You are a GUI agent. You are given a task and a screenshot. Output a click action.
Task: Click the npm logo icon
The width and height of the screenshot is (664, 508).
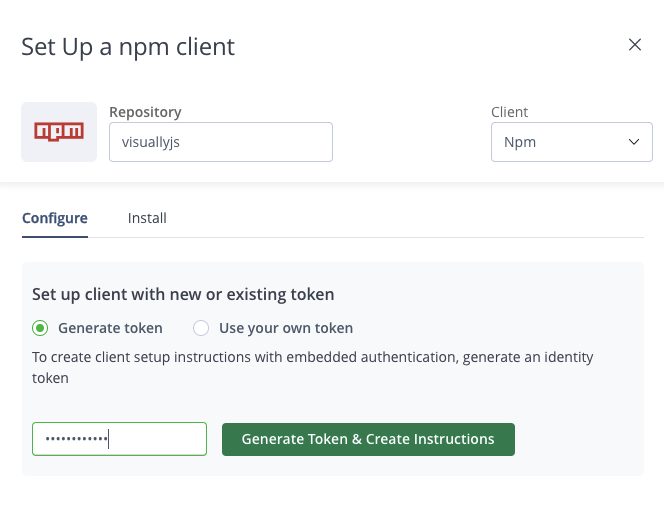(x=59, y=132)
